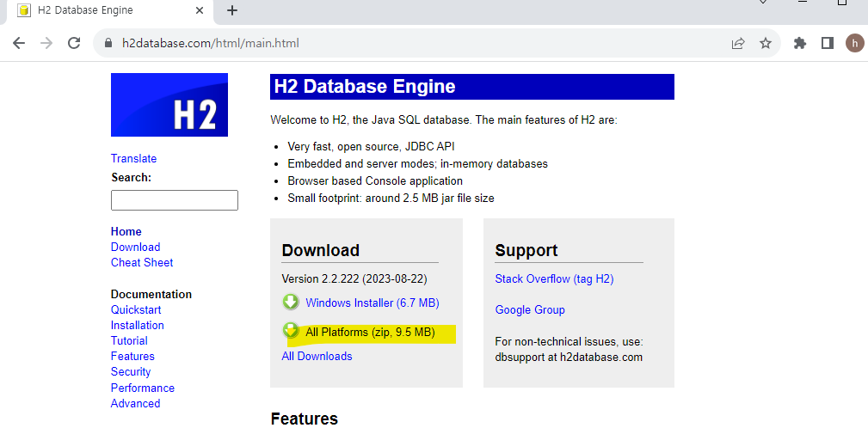
Task: Click "dbsupport at h2database.com" text
Action: [569, 357]
